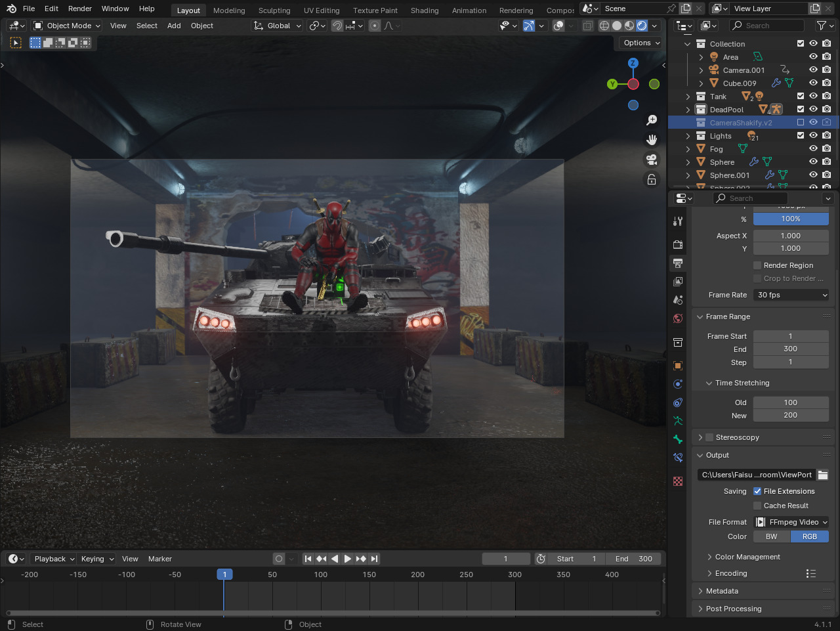Screen dimensions: 840x631
Task: Select rendered viewport shading mode
Action: pyautogui.click(x=642, y=26)
